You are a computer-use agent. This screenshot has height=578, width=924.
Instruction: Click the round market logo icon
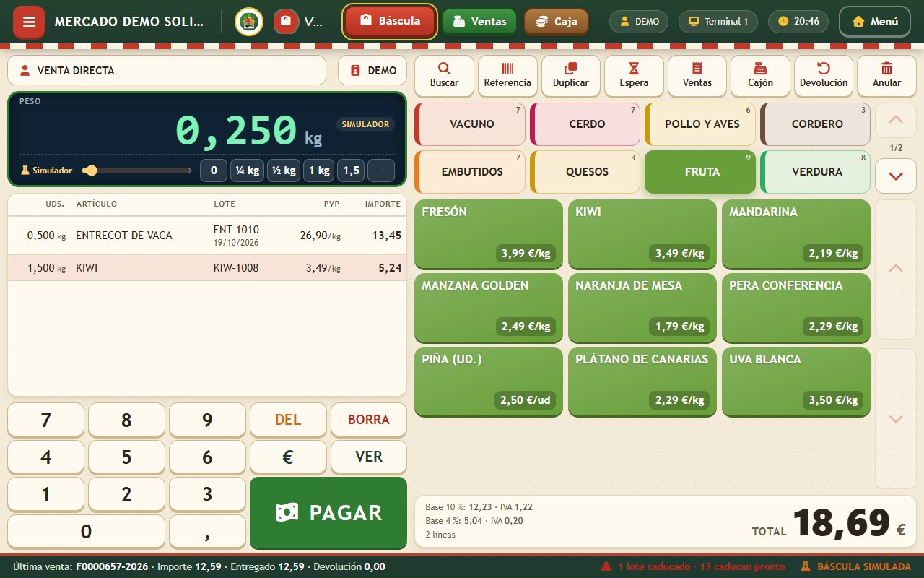pos(249,22)
